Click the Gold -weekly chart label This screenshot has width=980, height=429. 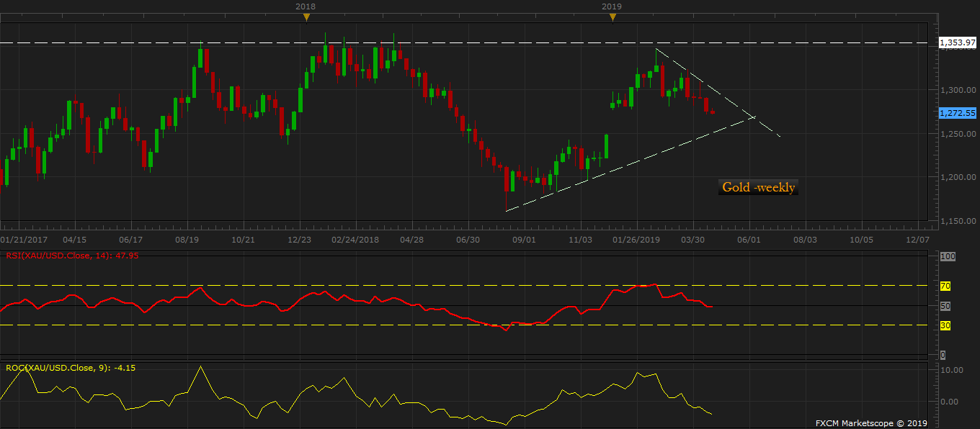pos(759,187)
